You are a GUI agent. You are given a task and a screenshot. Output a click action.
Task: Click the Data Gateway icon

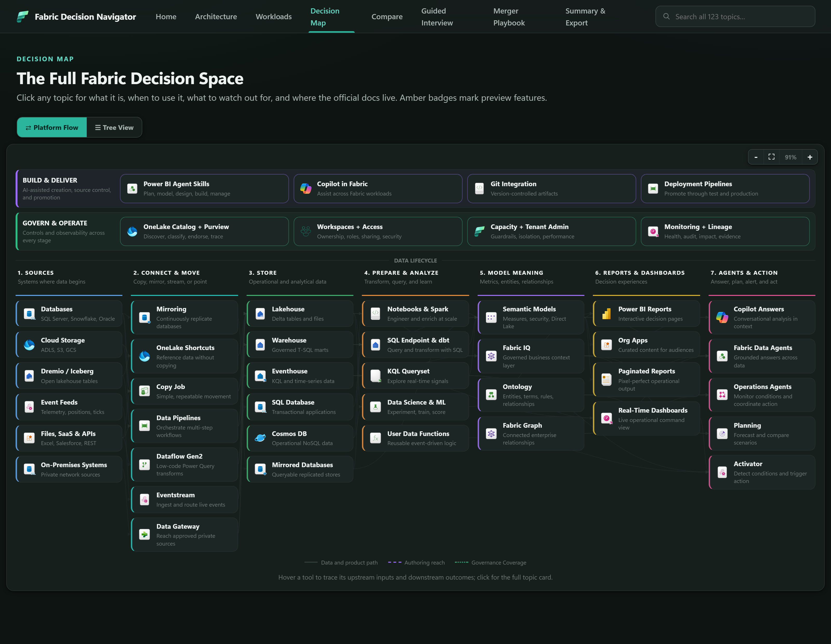pyautogui.click(x=145, y=534)
